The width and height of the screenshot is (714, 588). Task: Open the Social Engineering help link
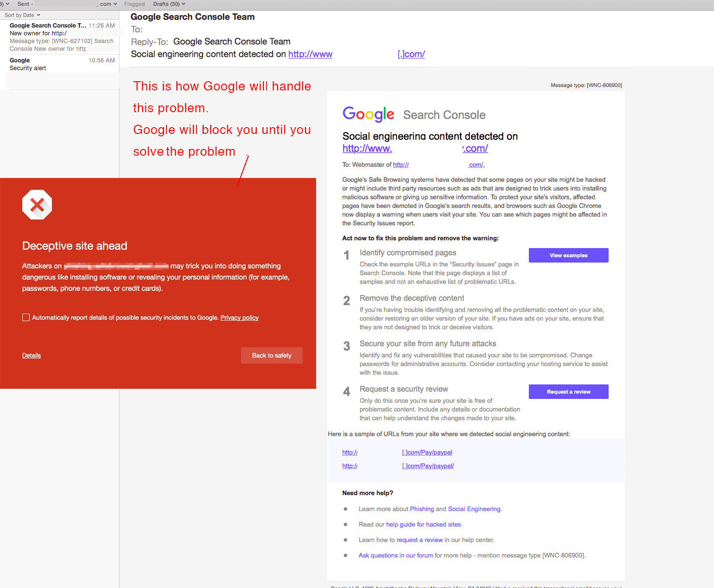[474, 509]
